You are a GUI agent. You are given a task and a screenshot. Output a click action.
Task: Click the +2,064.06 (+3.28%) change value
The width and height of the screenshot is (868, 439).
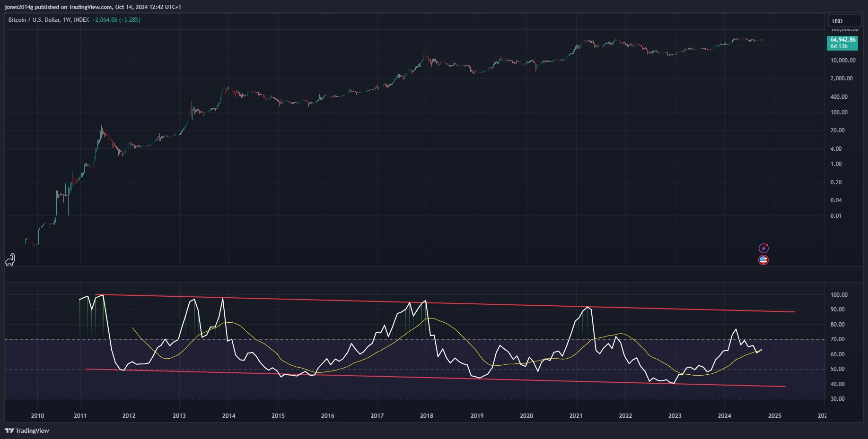[x=116, y=20]
